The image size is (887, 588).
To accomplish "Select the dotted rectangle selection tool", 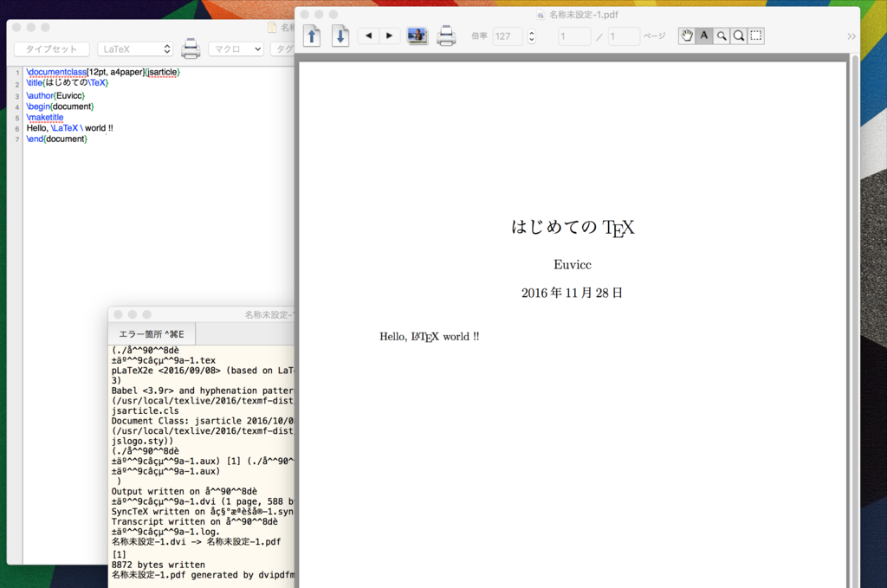I will (755, 36).
